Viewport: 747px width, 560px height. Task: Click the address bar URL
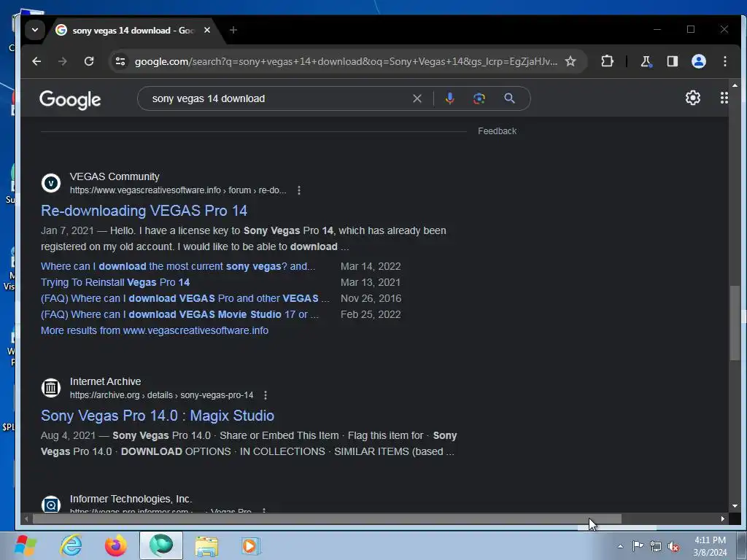tap(345, 61)
